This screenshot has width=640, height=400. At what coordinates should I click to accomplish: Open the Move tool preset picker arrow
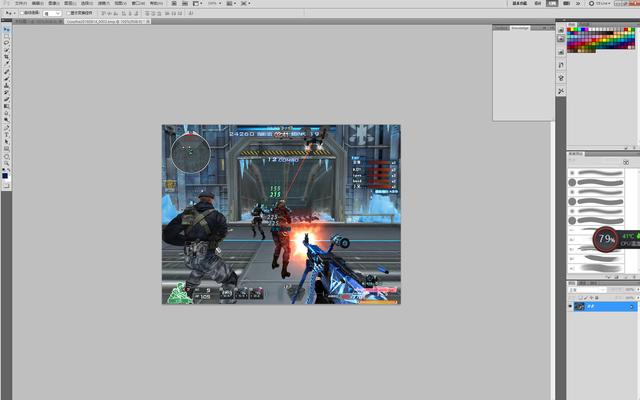(x=14, y=13)
